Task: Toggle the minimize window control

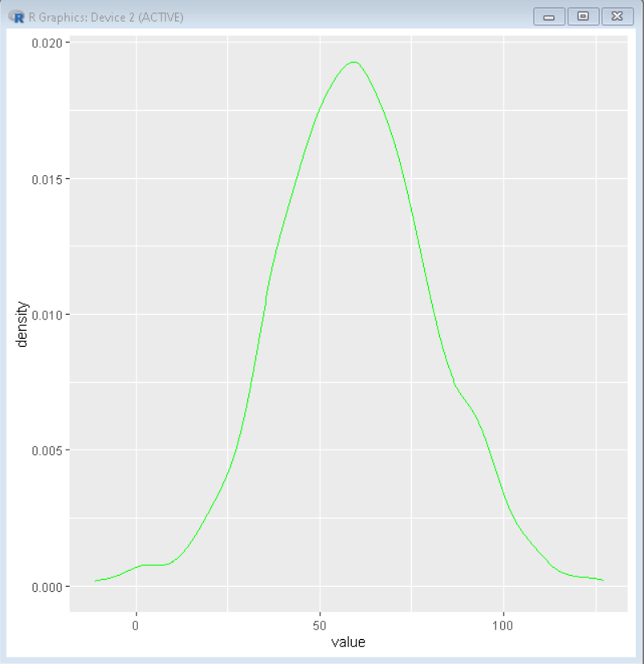Action: (x=549, y=15)
